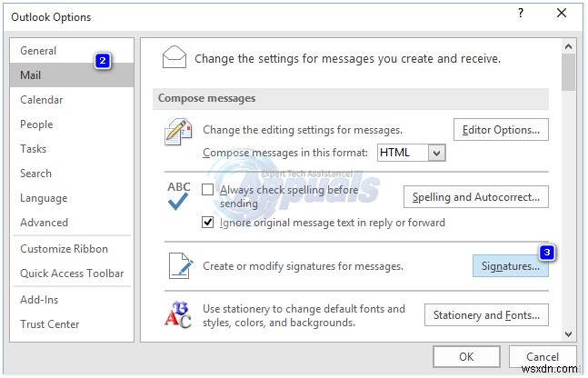Close the Outlook Options dialog with X

pyautogui.click(x=562, y=13)
